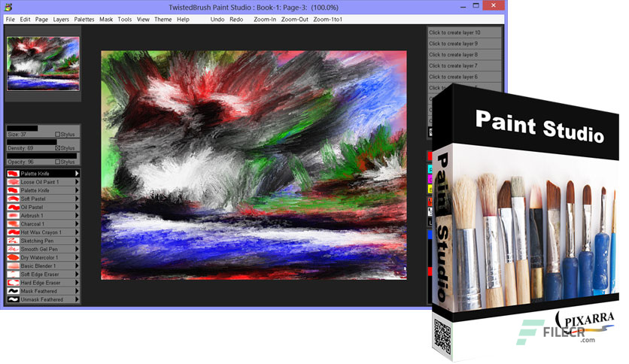Open the flyout arrow beside Soft Pastel
Viewport: 629px width, 364px height.
click(x=77, y=199)
